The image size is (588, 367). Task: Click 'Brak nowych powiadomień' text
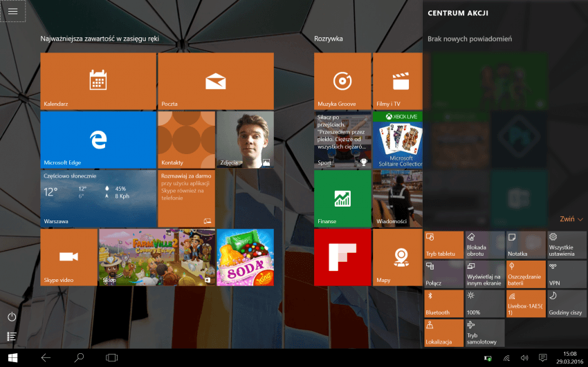[470, 39]
